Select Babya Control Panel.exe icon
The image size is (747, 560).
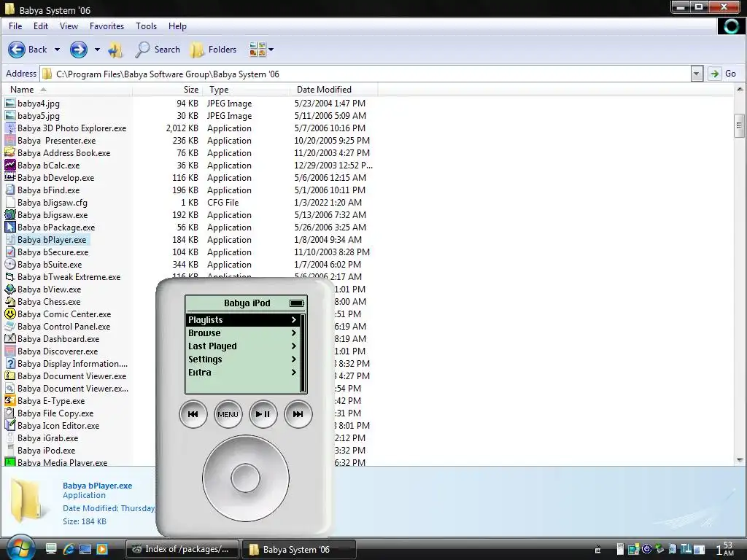(x=10, y=326)
